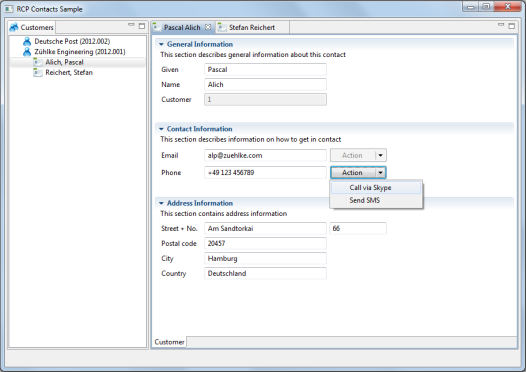Click the disabled Customer number field

[x=265, y=100]
